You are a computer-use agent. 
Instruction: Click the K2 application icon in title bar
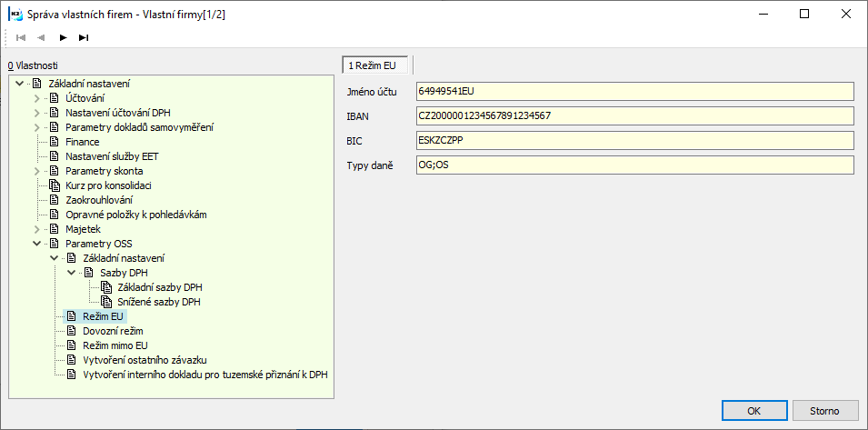point(15,15)
